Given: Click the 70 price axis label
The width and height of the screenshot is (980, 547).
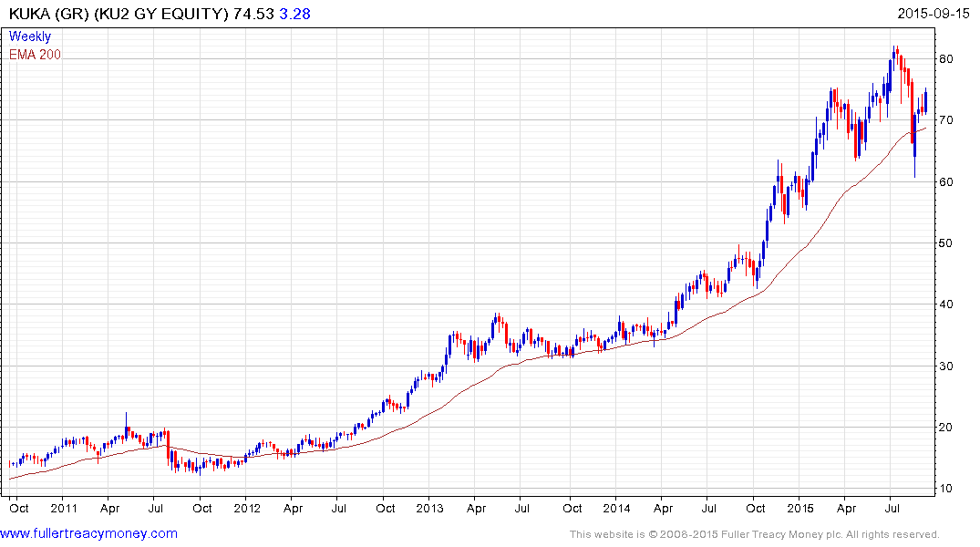Looking at the screenshot, I should coord(945,120).
